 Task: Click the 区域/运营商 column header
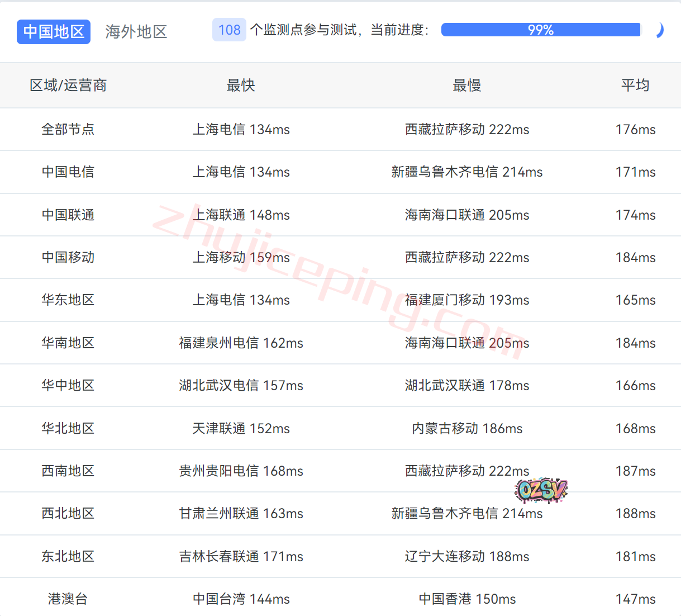pos(68,86)
